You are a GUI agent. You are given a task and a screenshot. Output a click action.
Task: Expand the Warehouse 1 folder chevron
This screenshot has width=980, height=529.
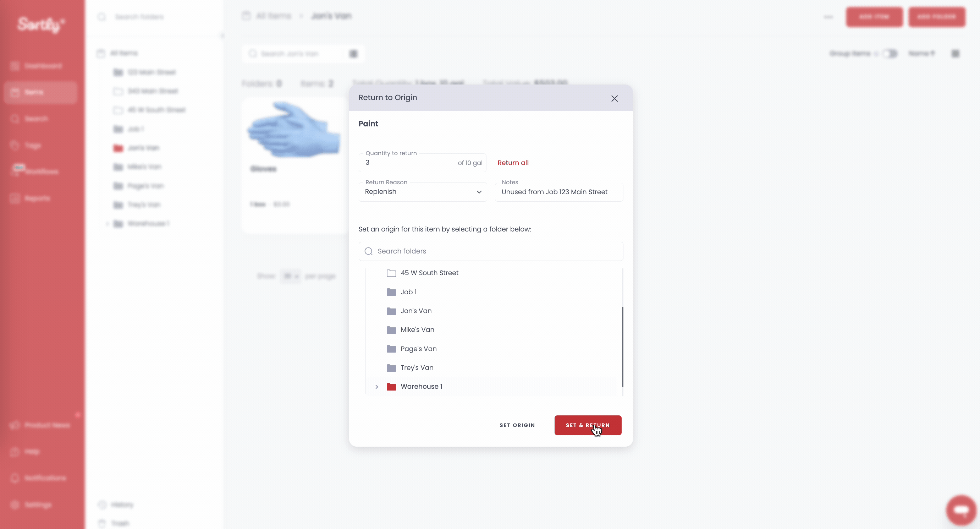tap(376, 387)
